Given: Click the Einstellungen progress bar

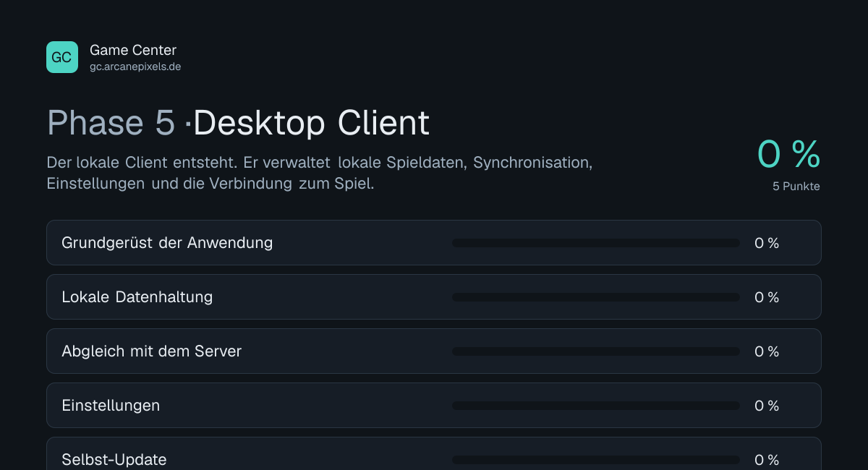Looking at the screenshot, I should [596, 406].
